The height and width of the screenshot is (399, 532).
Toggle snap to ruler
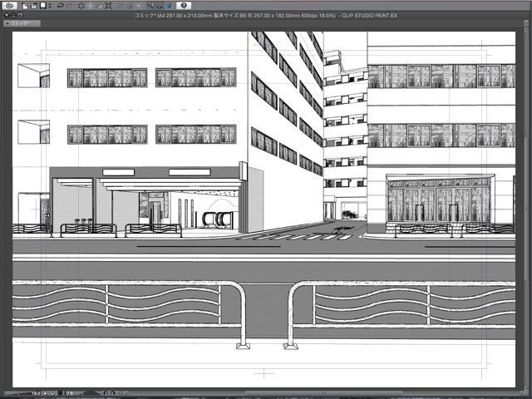(150, 6)
